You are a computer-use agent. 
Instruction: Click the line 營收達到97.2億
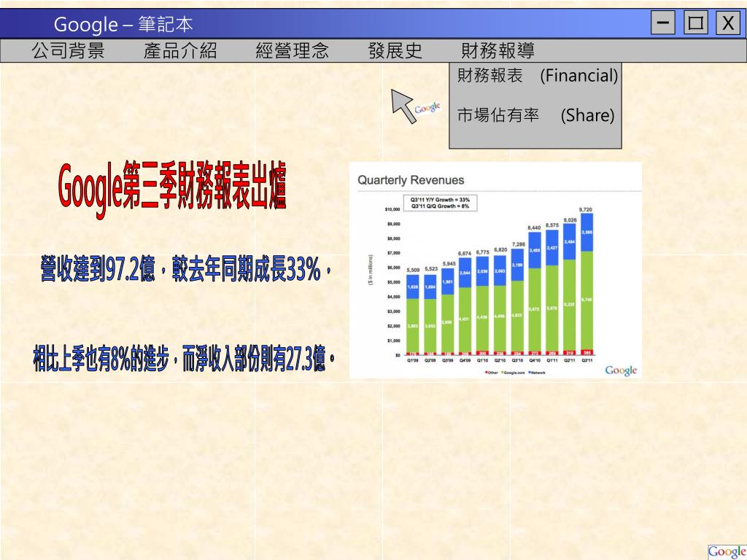pyautogui.click(x=186, y=269)
